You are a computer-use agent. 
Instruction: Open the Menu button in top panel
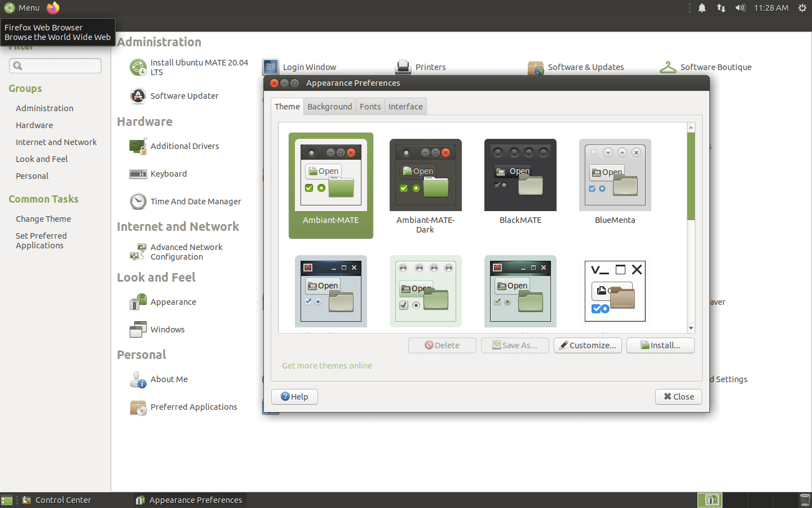pyautogui.click(x=22, y=8)
